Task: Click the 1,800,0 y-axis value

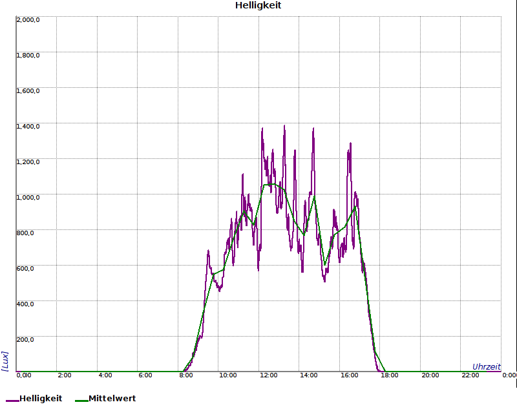Action: [x=28, y=56]
